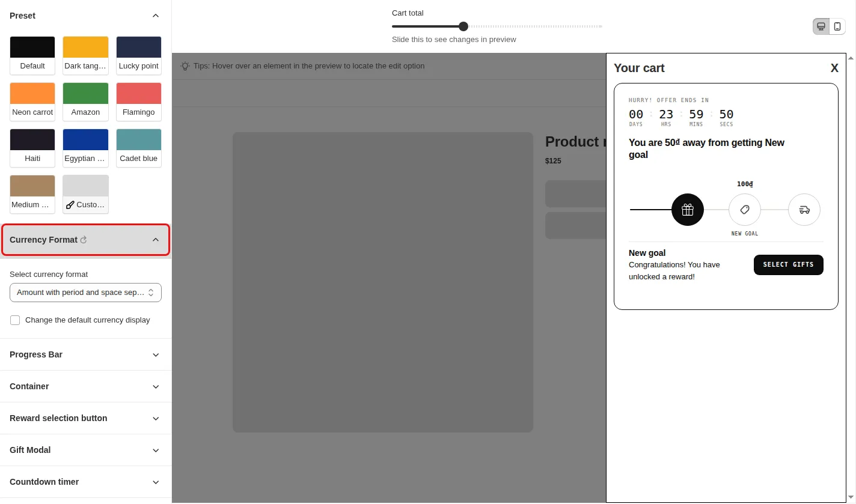Select the Cadet blue preset

coord(139,148)
